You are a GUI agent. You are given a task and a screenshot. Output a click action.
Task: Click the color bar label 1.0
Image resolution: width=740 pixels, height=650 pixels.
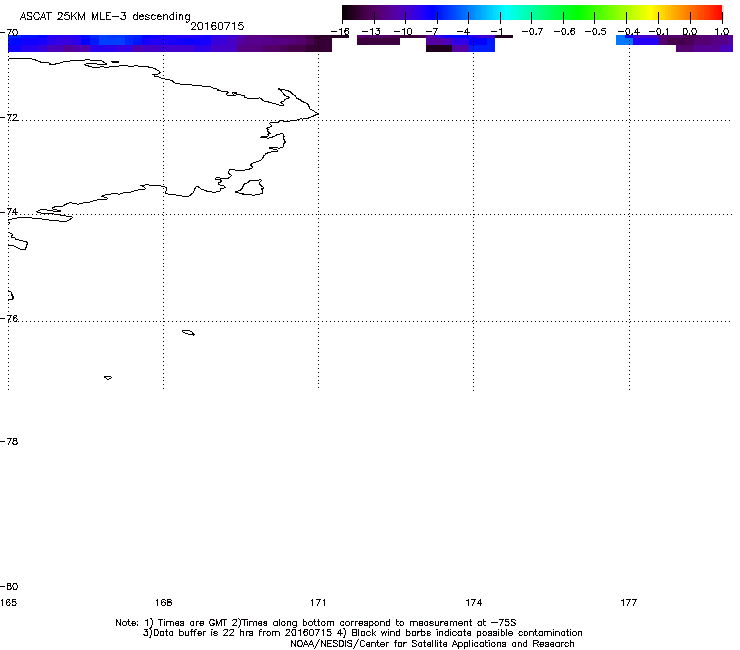[722, 32]
